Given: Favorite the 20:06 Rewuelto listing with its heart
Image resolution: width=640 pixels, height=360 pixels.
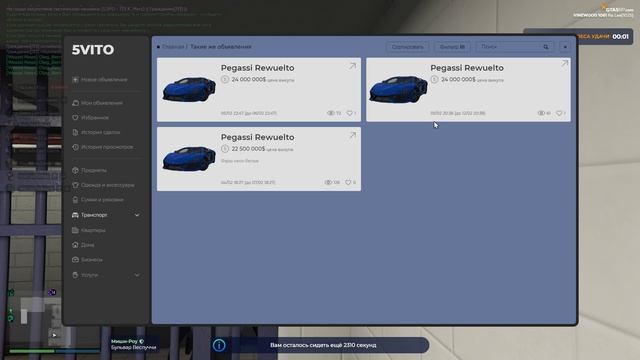Looking at the screenshot, I should (x=559, y=113).
